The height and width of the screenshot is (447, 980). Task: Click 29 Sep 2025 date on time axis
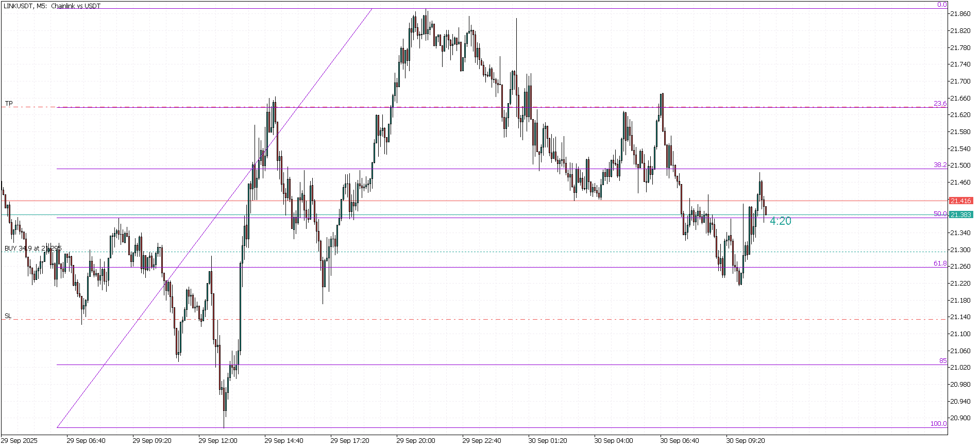[20, 441]
